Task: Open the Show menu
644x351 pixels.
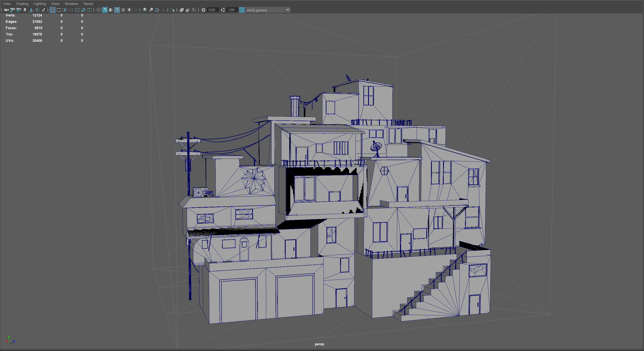Action: pyautogui.click(x=55, y=4)
